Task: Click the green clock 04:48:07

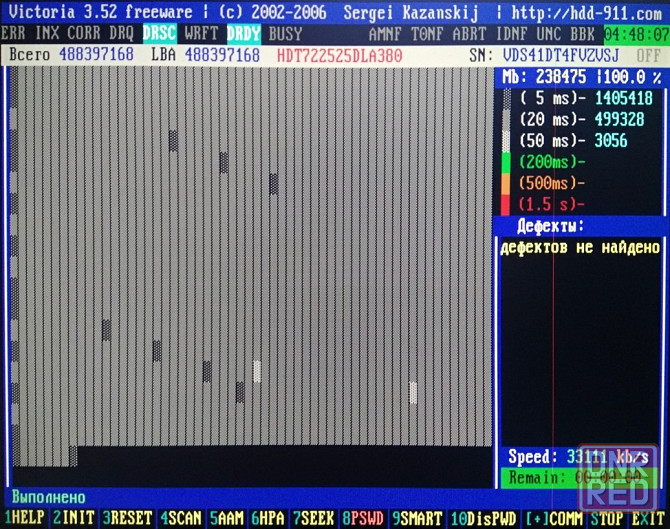Action: 636,34
